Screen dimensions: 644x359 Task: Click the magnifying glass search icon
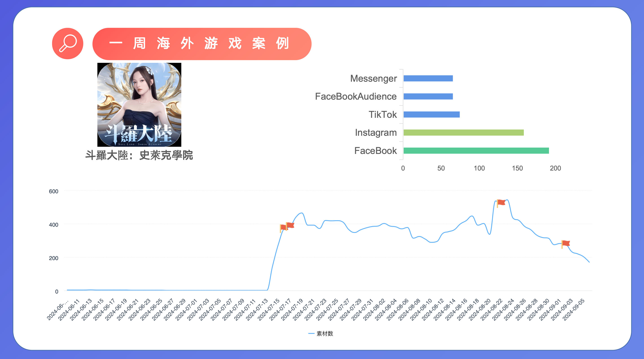click(x=68, y=44)
